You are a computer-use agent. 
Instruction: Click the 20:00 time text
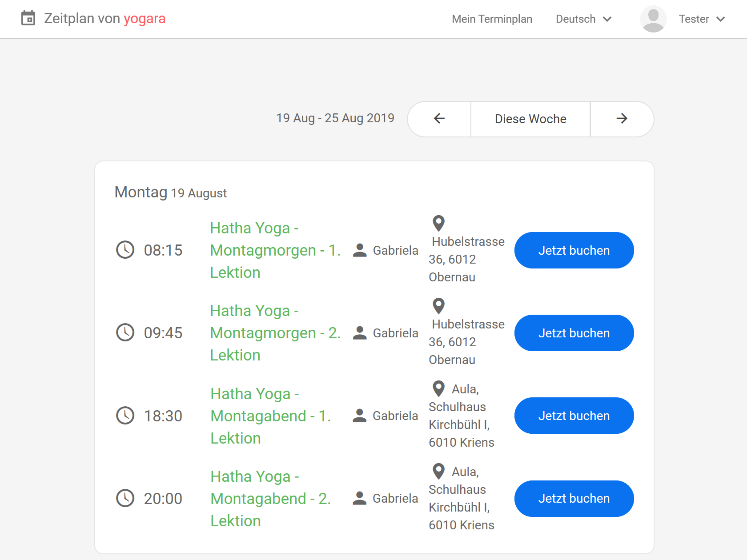[163, 499]
